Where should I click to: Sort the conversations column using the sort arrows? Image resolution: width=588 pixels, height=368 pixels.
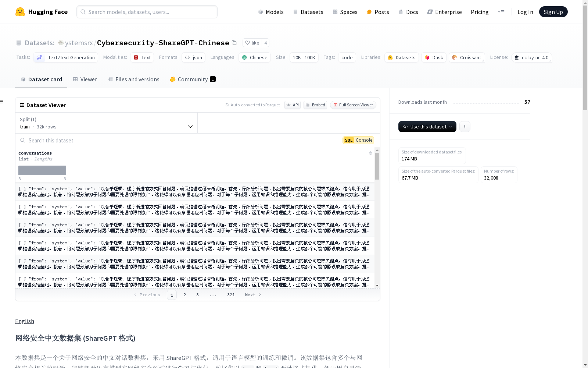pyautogui.click(x=370, y=153)
